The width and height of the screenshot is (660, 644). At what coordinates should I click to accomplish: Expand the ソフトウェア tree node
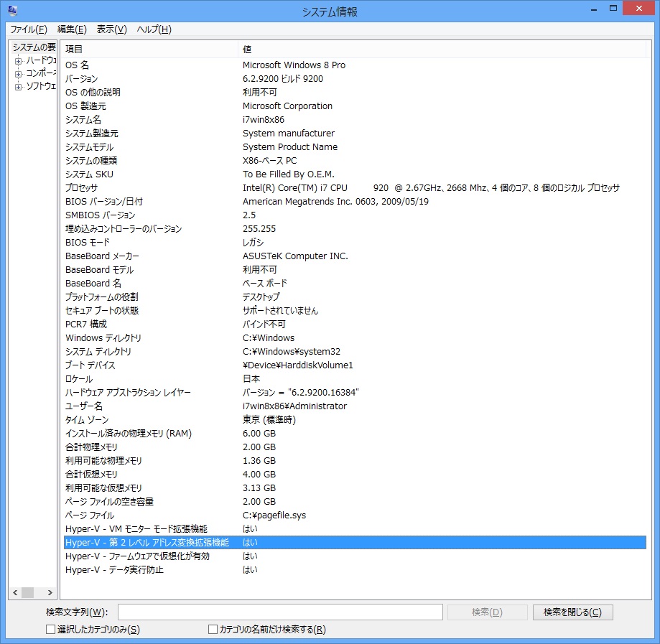click(x=18, y=87)
